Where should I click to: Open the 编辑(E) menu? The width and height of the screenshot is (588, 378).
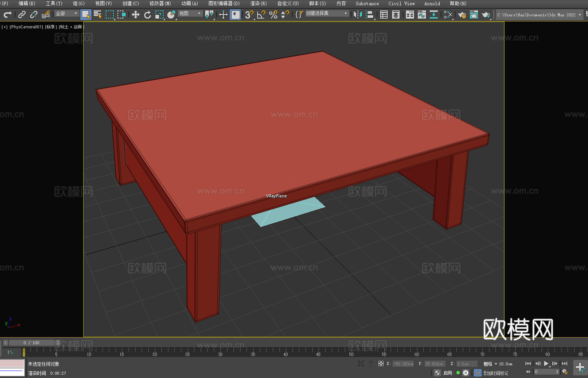tap(27, 4)
